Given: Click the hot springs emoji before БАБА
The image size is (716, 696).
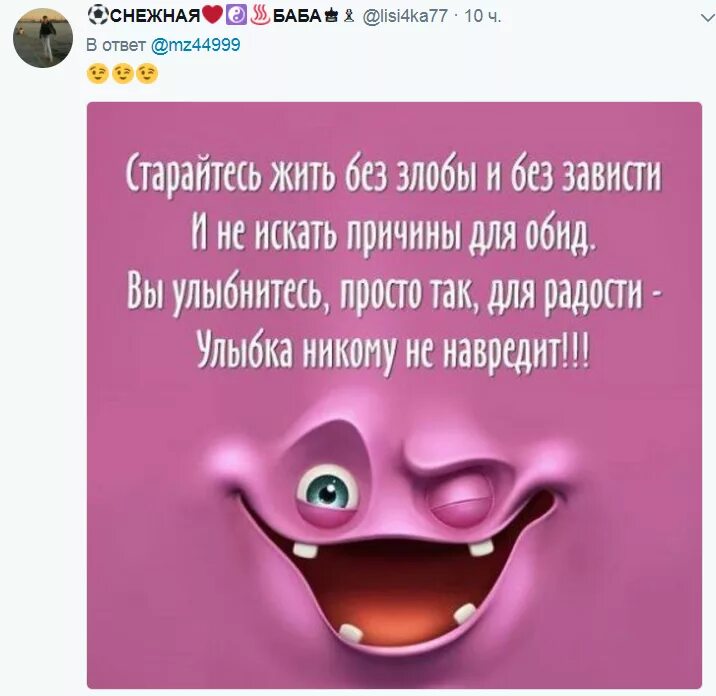Looking at the screenshot, I should click(x=261, y=16).
